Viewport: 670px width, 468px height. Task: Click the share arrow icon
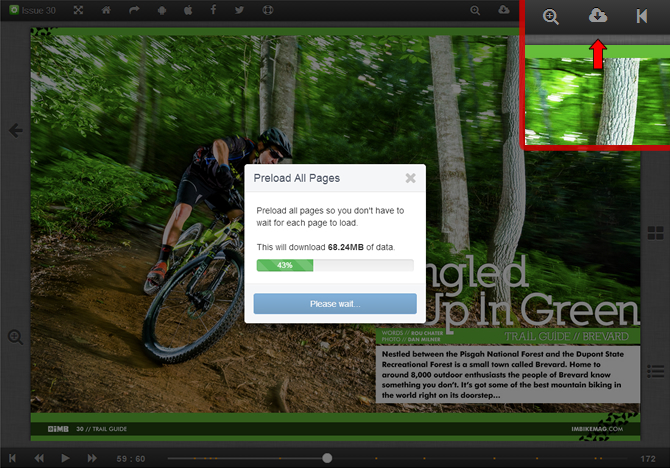pos(134,10)
